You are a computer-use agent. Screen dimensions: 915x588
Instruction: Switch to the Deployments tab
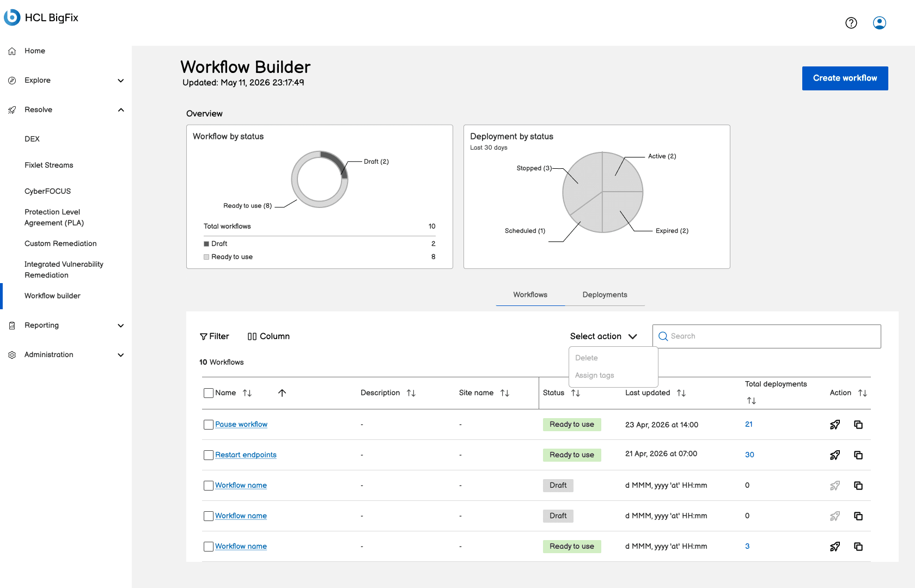point(605,295)
